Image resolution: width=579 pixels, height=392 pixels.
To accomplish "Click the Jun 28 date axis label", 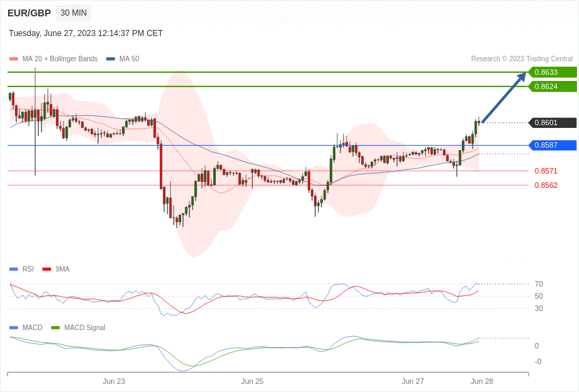I will pos(482,381).
